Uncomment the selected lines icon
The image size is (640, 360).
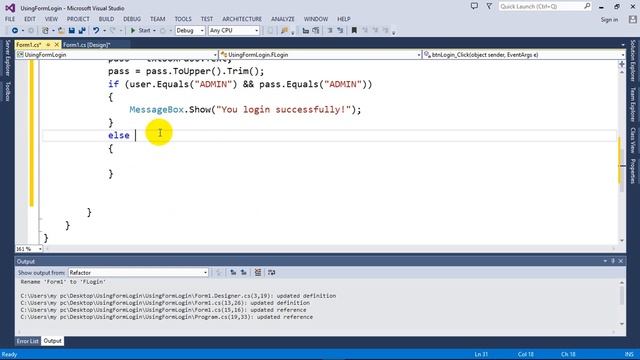click(x=340, y=31)
